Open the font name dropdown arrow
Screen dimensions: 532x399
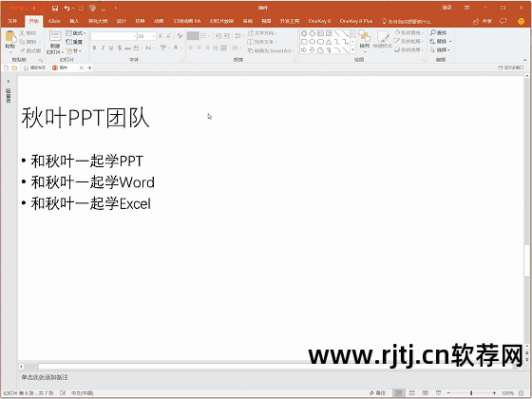coord(134,36)
